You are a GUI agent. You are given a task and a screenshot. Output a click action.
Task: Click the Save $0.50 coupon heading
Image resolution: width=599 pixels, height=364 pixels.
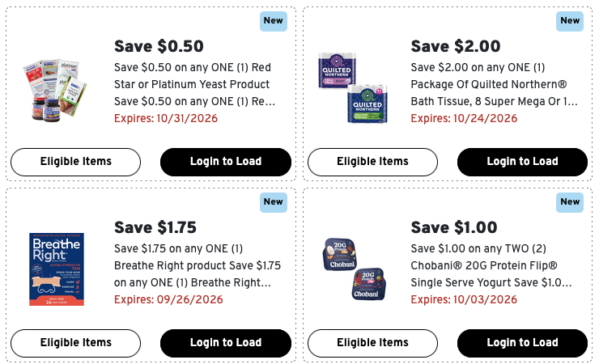pyautogui.click(x=159, y=46)
